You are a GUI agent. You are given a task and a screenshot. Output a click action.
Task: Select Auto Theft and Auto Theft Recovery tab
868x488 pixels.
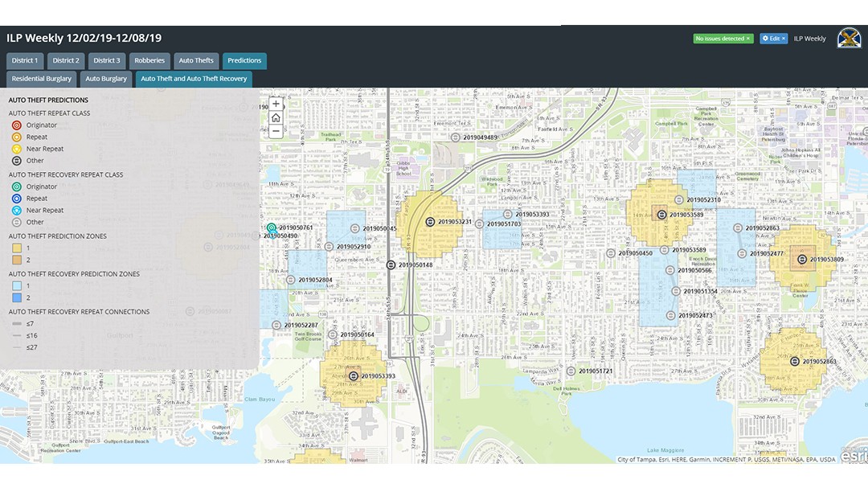point(194,79)
